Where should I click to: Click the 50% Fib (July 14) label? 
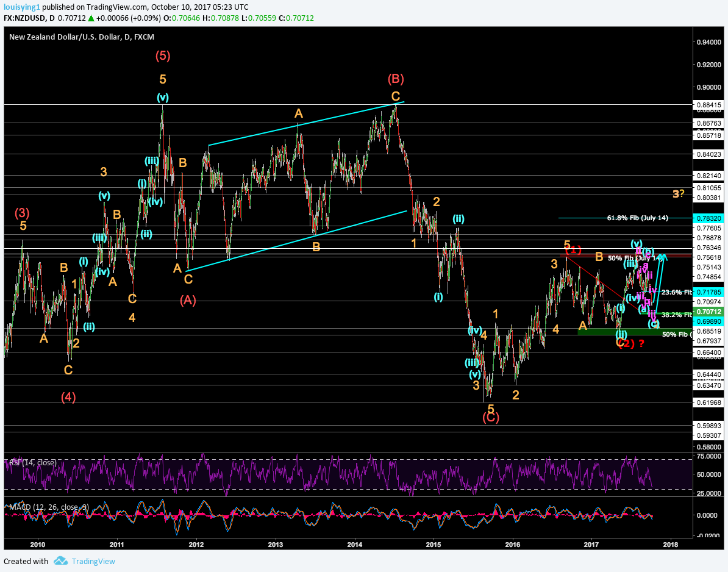point(635,258)
